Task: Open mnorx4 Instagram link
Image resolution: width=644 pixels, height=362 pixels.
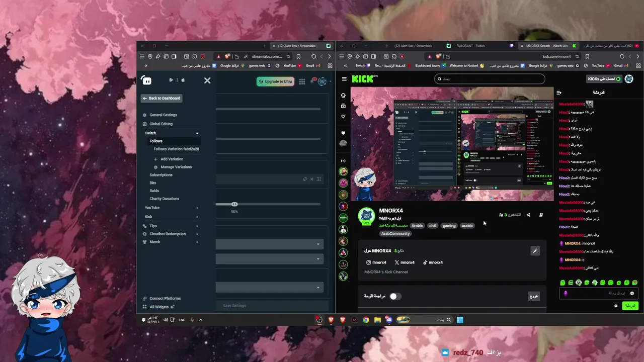Action: point(376,262)
